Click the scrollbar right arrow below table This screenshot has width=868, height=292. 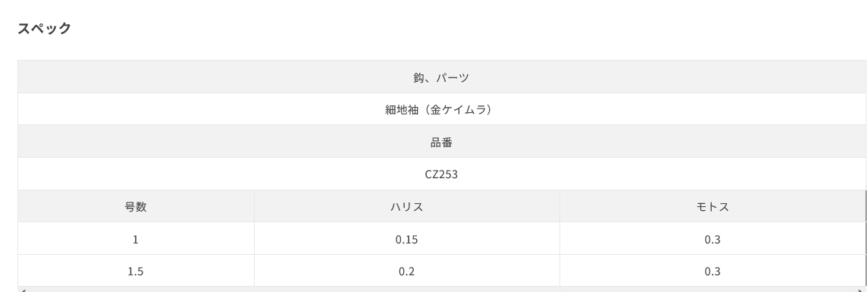[861, 290]
